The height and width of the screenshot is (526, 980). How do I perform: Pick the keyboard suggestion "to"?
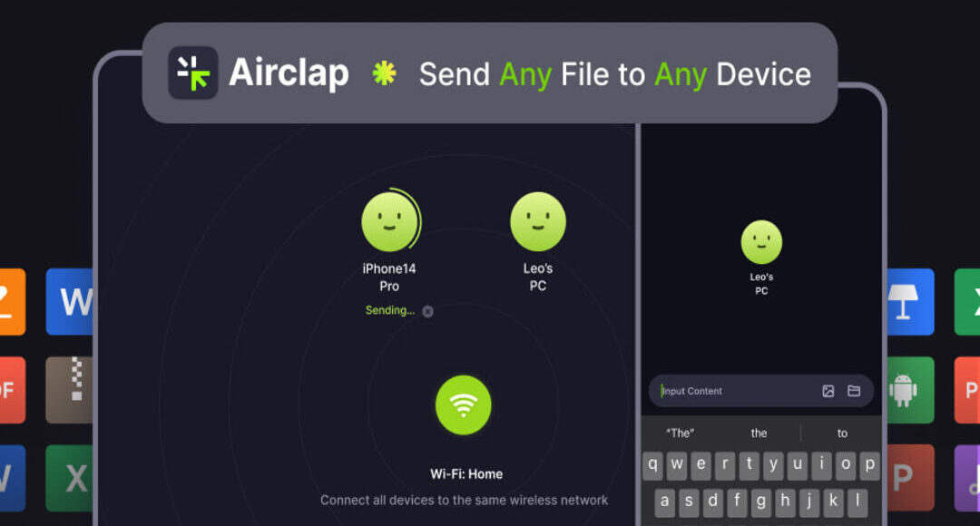click(x=842, y=433)
